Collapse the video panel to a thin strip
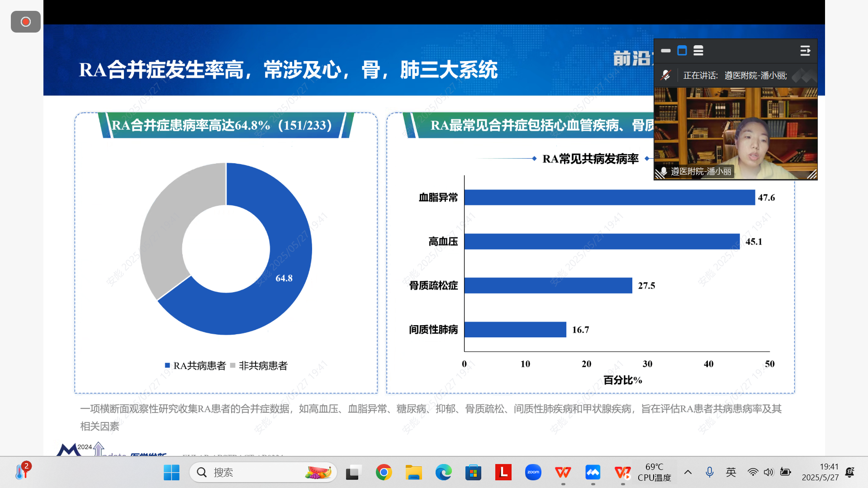The image size is (868, 488). (x=666, y=51)
